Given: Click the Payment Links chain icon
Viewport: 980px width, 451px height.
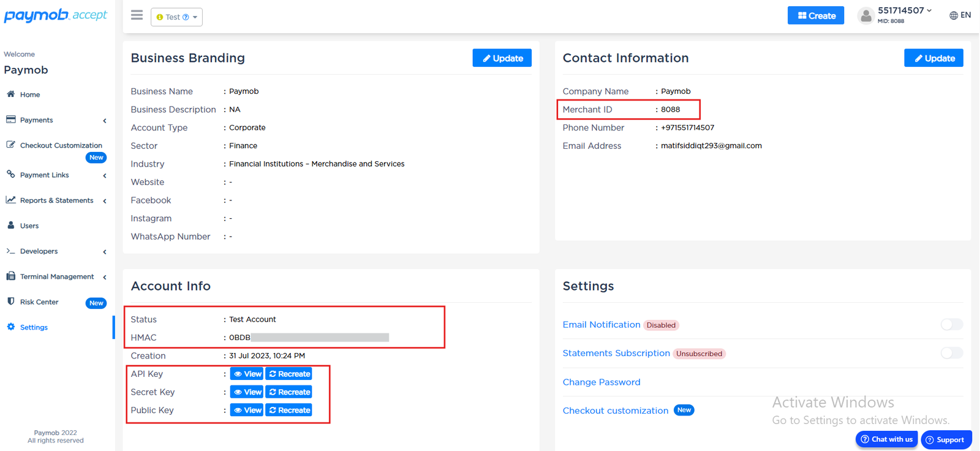Looking at the screenshot, I should point(10,174).
